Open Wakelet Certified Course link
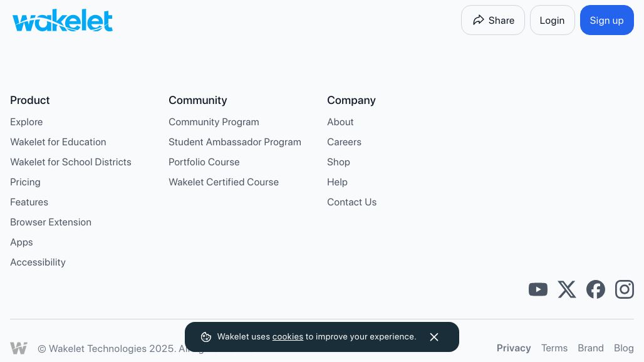Screen dimensions: 644x362 tap(224, 182)
